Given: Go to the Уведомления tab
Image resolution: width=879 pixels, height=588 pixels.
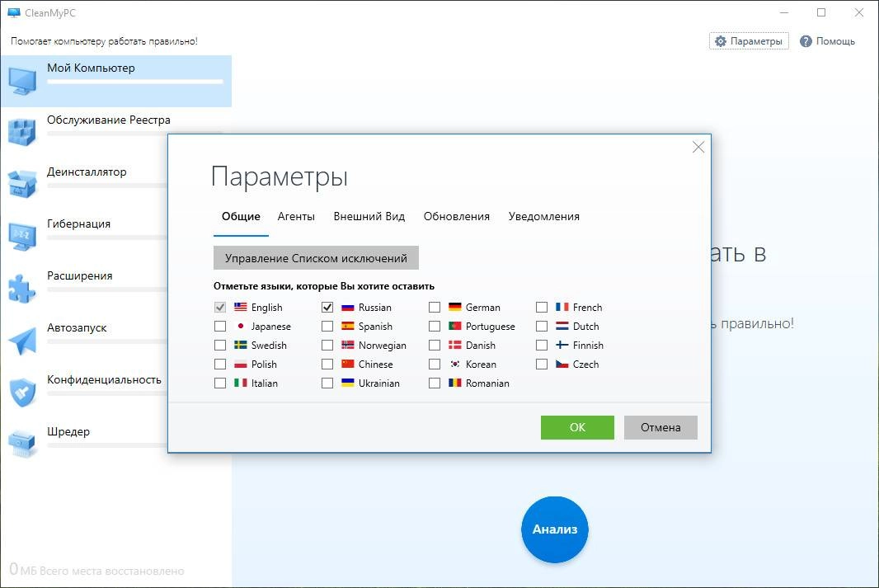Looking at the screenshot, I should click(543, 217).
